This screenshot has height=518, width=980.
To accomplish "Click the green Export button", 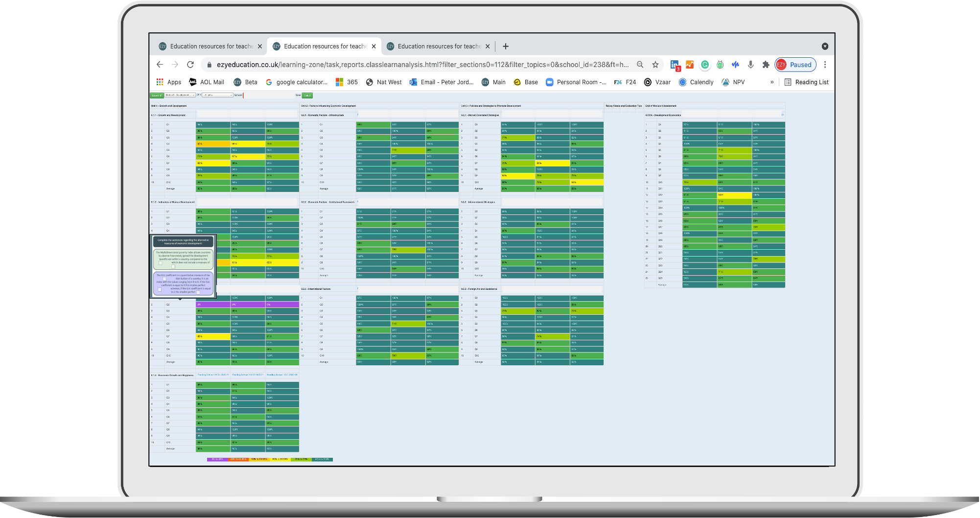I will pyautogui.click(x=156, y=95).
